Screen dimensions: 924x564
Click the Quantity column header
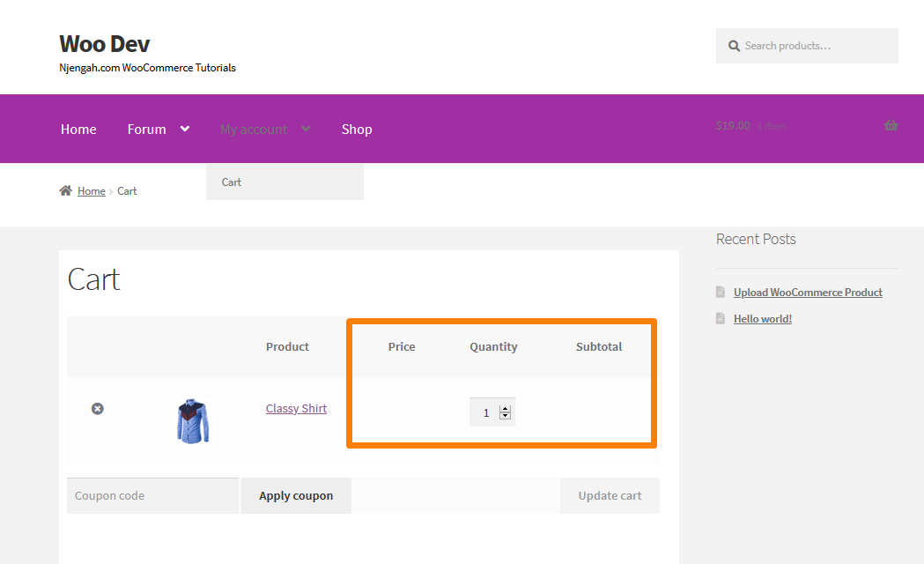pos(493,347)
